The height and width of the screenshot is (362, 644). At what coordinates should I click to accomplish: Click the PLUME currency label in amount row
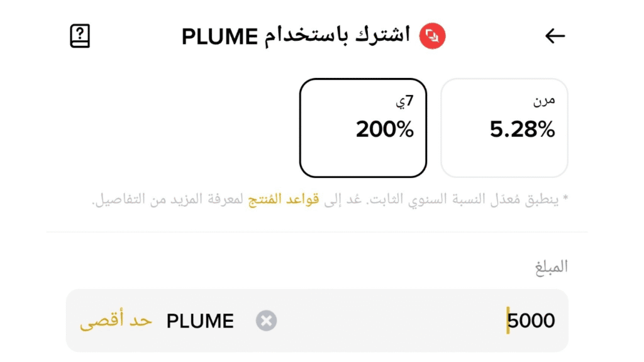pos(200,321)
